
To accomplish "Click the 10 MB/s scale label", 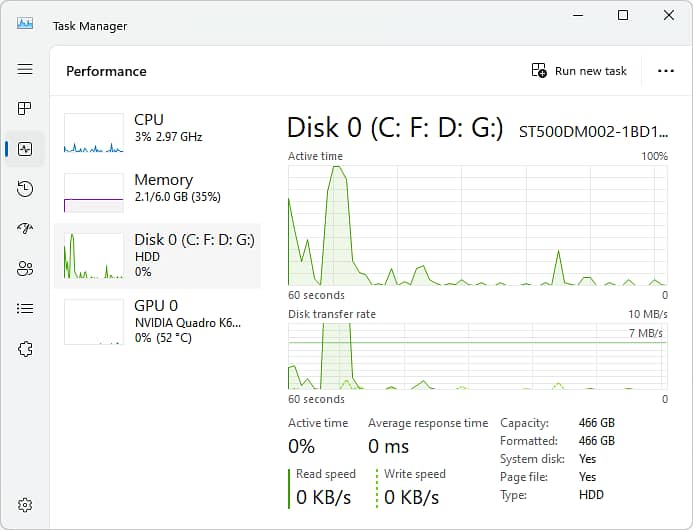I will click(x=647, y=314).
